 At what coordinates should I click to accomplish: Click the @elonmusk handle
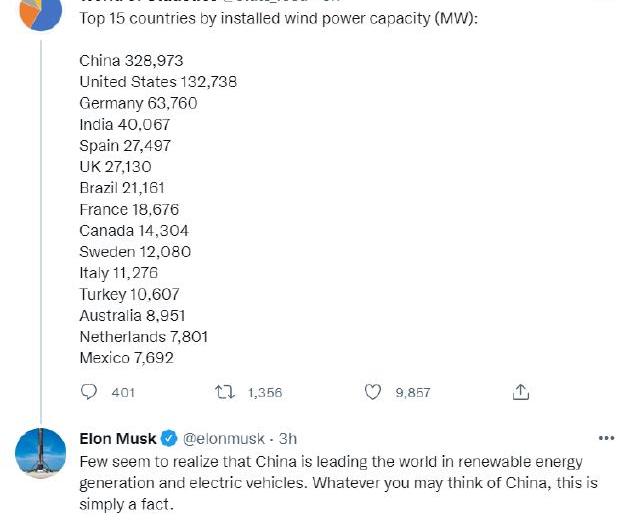point(224,439)
